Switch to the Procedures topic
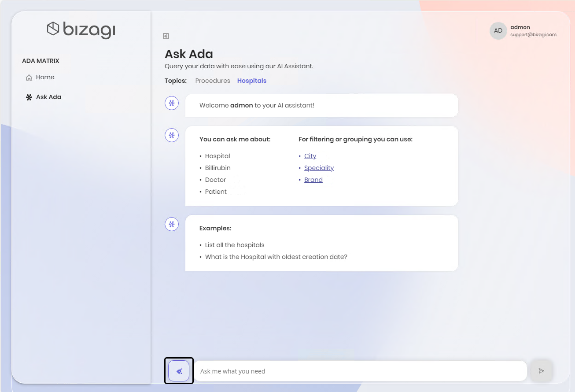 point(213,81)
